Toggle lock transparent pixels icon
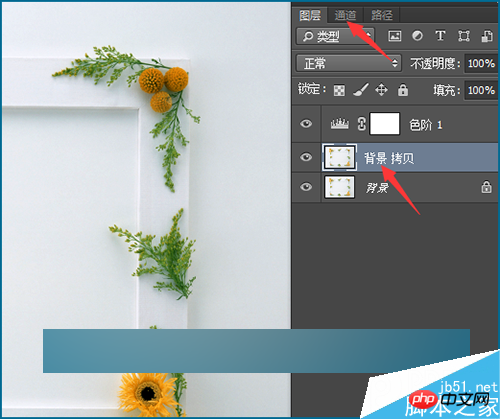 (x=339, y=90)
